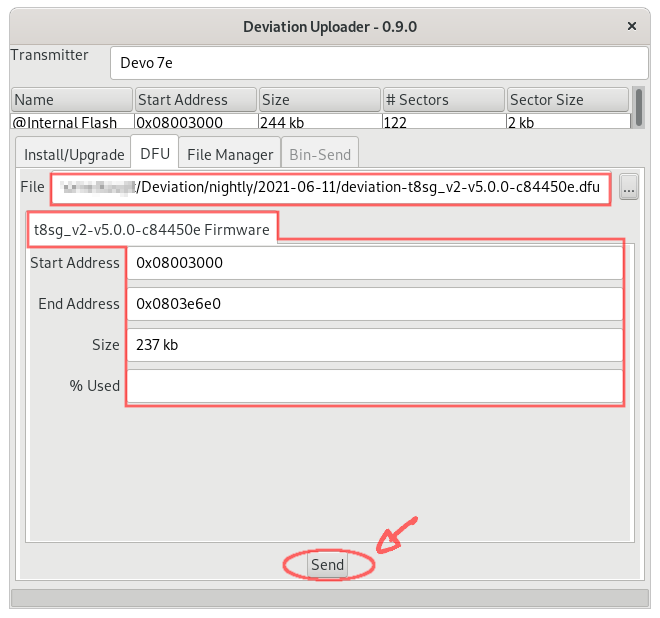
Task: Click the 2 kb sector size cell
Action: pyautogui.click(x=568, y=122)
